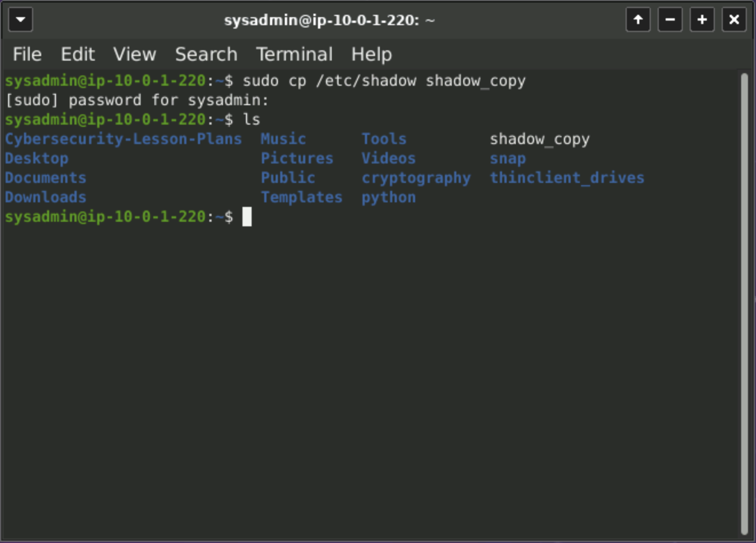Click the thinclient_drives directory name
This screenshot has height=543, width=756.
pyautogui.click(x=567, y=178)
